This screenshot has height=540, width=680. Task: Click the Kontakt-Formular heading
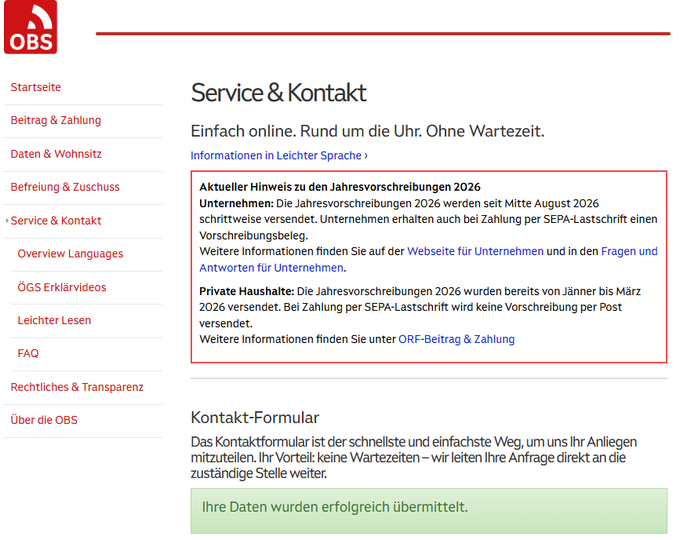click(x=255, y=418)
